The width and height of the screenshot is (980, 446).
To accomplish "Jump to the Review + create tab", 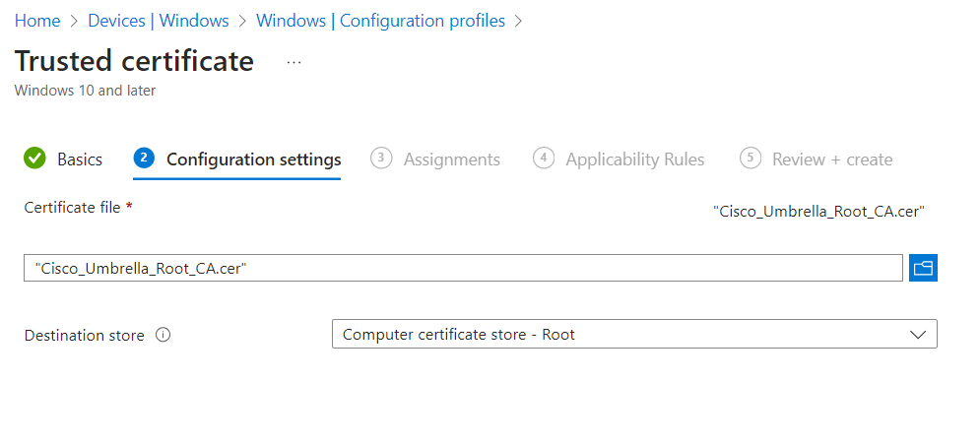I will click(x=831, y=159).
